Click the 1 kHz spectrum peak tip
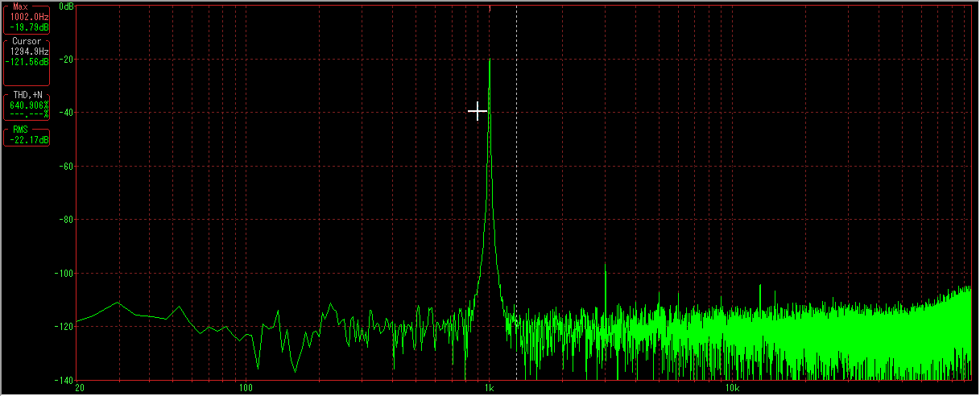The width and height of the screenshot is (980, 396). point(490,60)
